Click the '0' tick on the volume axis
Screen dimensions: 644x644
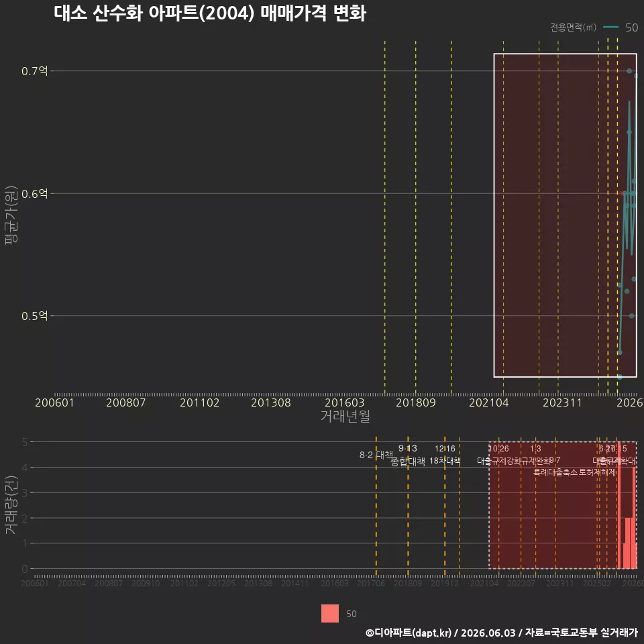coord(25,569)
